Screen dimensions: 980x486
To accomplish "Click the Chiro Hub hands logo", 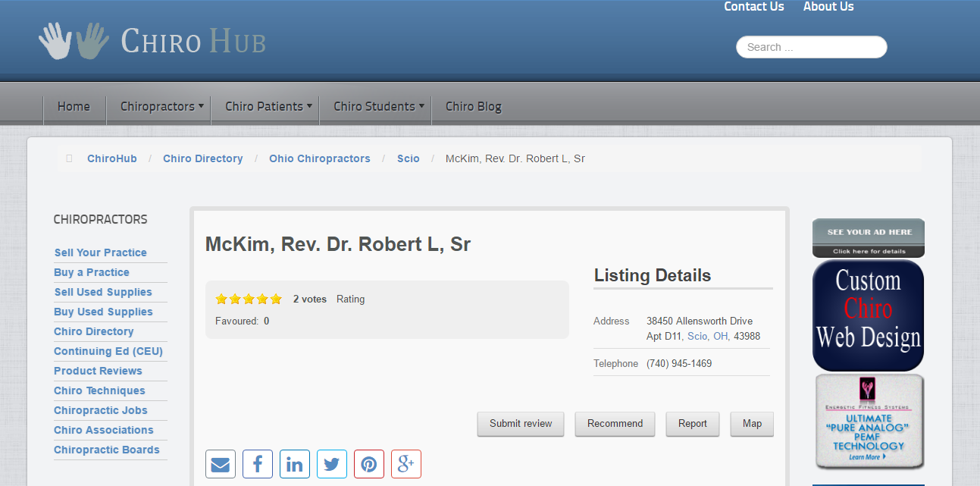I will (74, 41).
